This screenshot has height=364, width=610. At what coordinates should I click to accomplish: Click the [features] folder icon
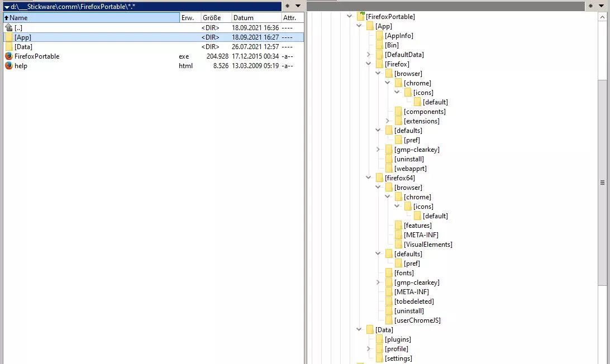pyautogui.click(x=398, y=225)
